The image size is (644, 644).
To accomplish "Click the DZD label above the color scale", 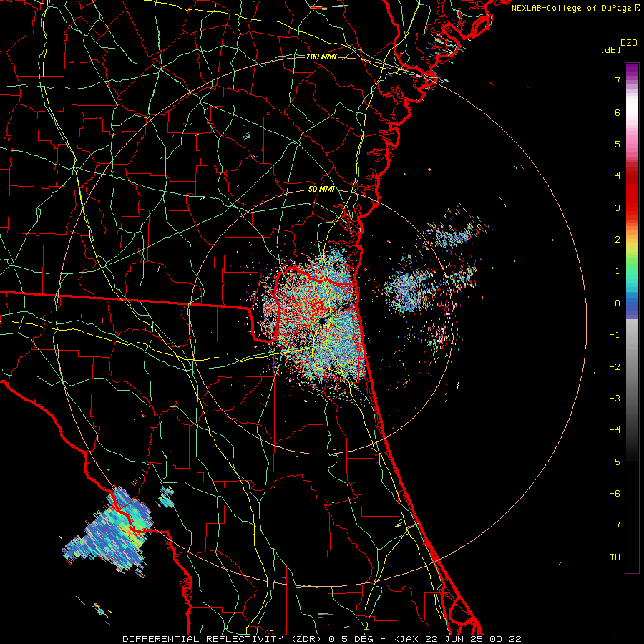I will coord(629,43).
